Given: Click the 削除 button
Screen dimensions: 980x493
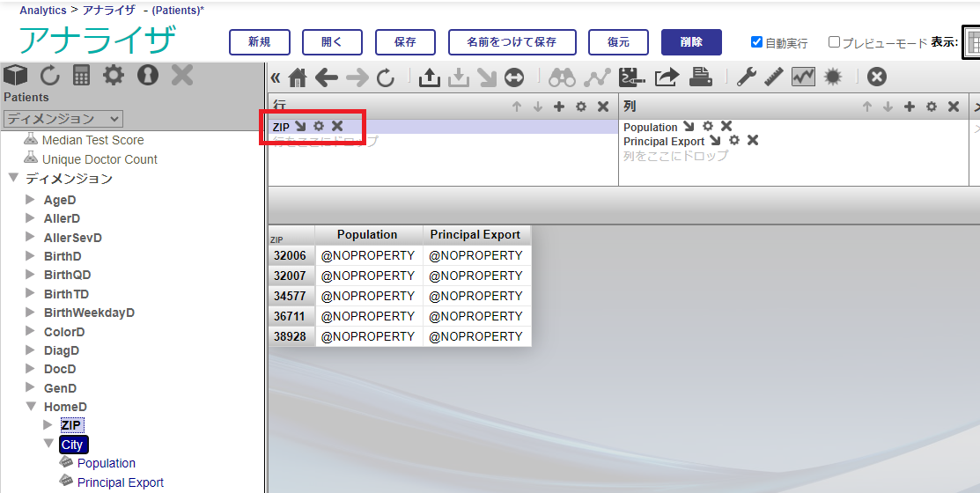Looking at the screenshot, I should [x=691, y=42].
